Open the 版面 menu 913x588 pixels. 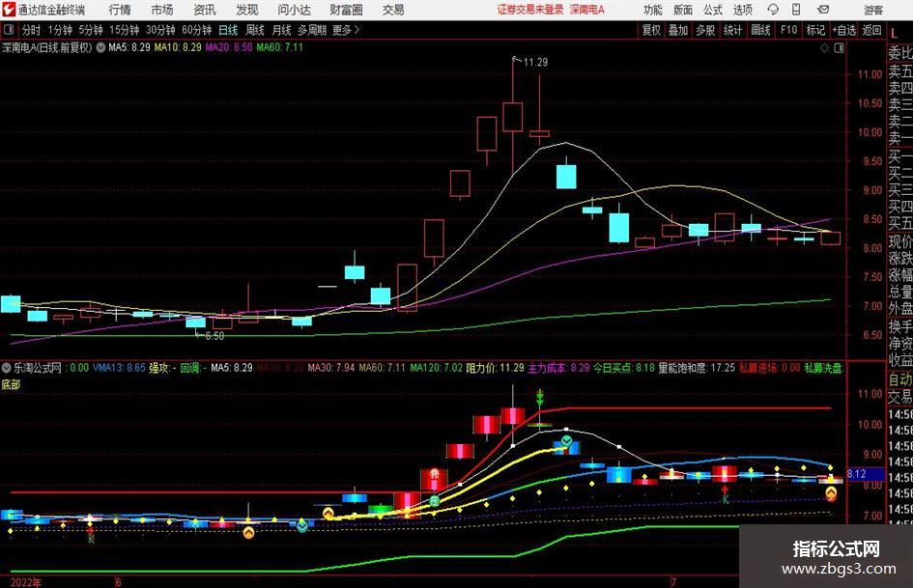pos(683,10)
